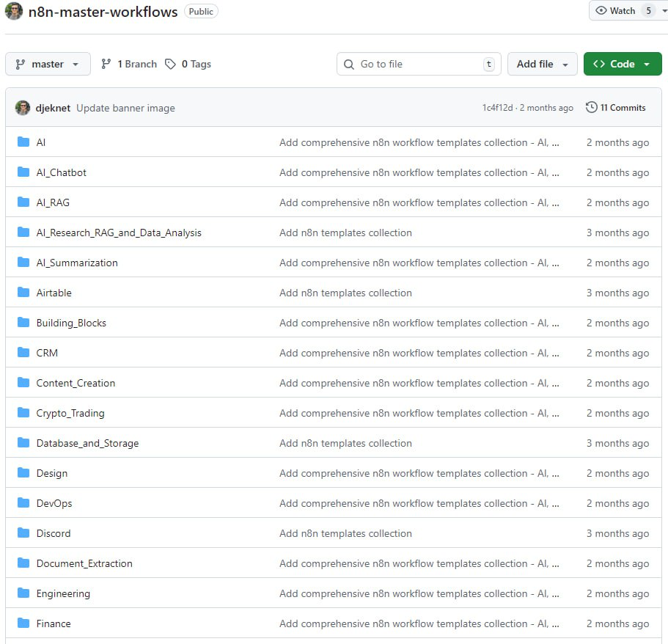Open the AI folder name
Image resolution: width=668 pixels, height=644 pixels.
[x=41, y=142]
